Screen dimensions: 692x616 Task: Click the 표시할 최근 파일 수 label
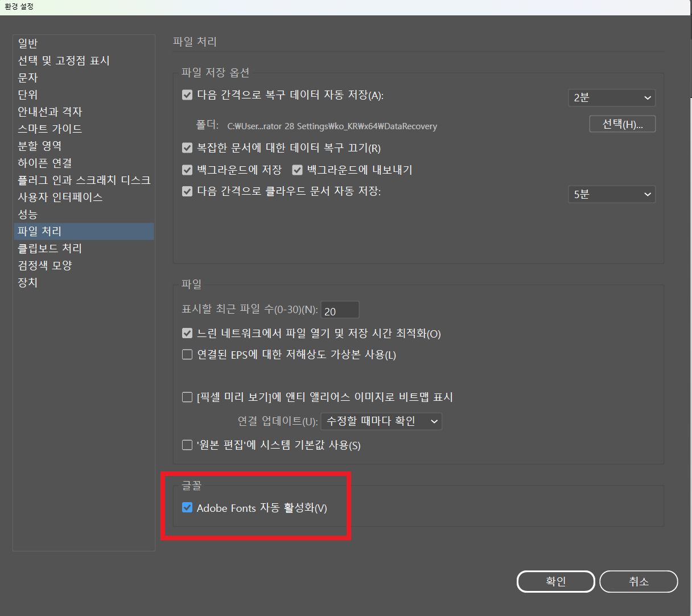249,309
